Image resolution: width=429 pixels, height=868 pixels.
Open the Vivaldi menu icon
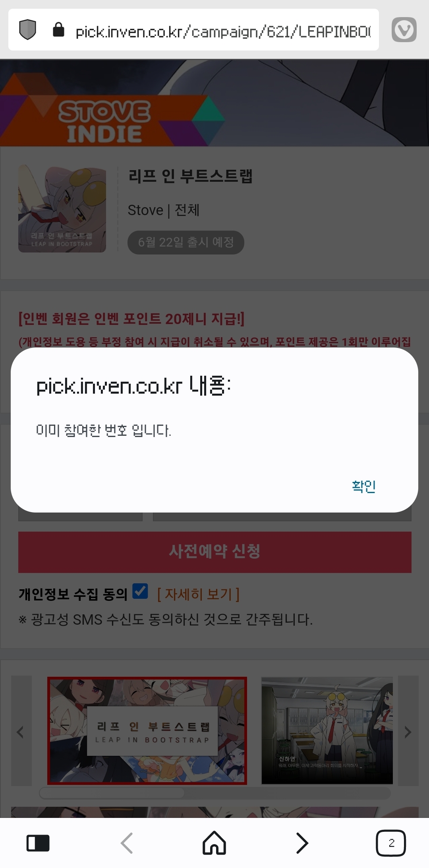coord(404,30)
